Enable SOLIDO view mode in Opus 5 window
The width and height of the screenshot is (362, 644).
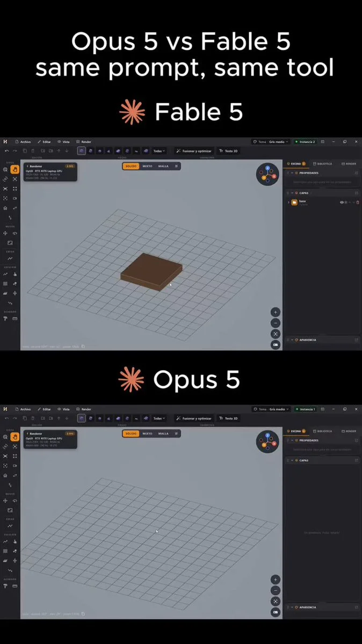(131, 433)
